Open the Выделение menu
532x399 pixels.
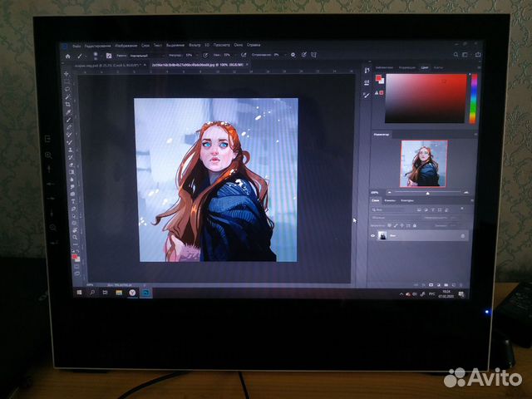(175, 45)
